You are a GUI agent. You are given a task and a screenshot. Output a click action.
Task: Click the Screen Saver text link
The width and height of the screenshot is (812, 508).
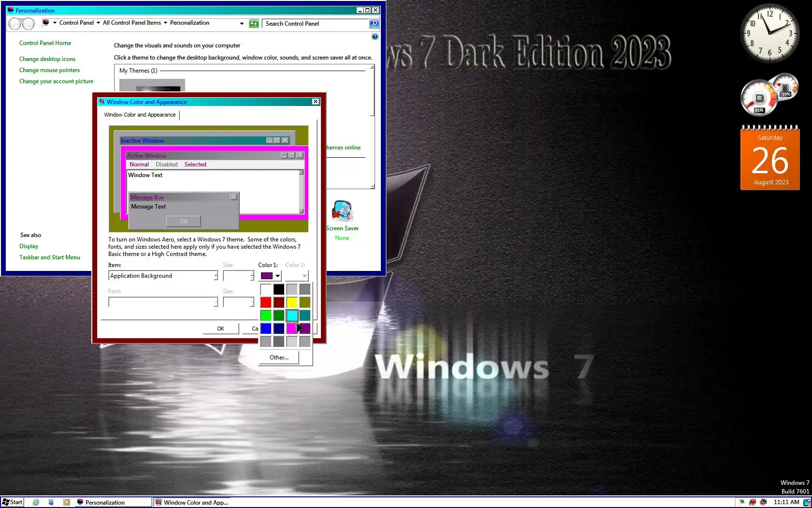pyautogui.click(x=342, y=228)
